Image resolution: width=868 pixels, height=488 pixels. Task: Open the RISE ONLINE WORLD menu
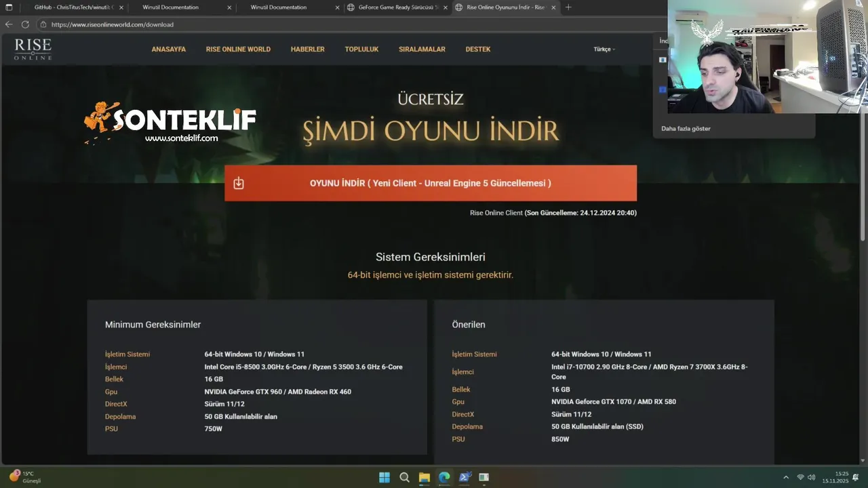pyautogui.click(x=238, y=49)
